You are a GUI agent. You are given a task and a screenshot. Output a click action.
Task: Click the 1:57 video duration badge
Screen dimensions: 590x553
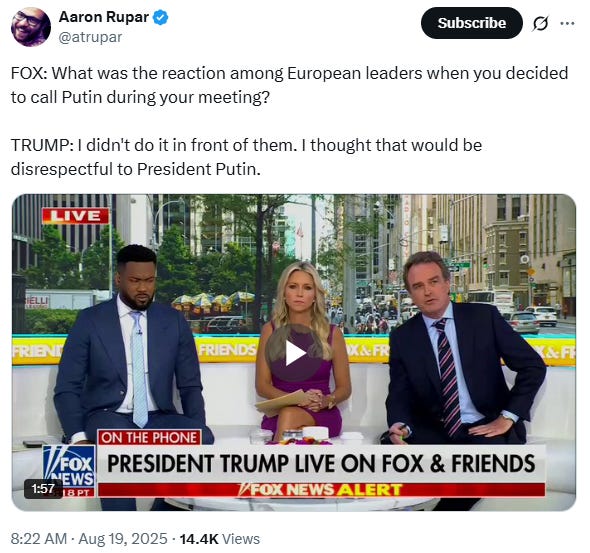pyautogui.click(x=43, y=488)
